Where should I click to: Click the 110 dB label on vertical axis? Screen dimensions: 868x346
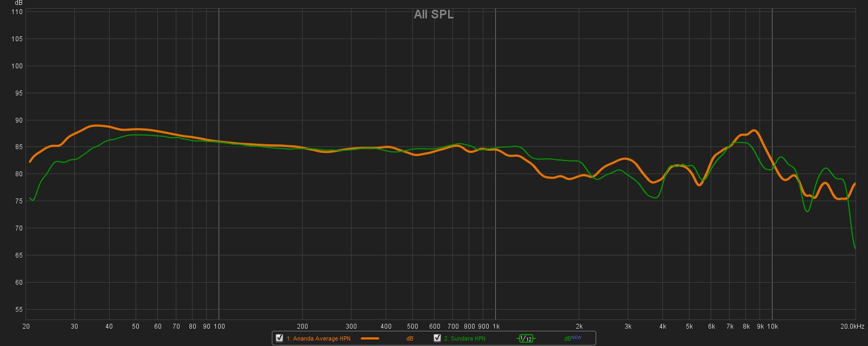click(17, 12)
